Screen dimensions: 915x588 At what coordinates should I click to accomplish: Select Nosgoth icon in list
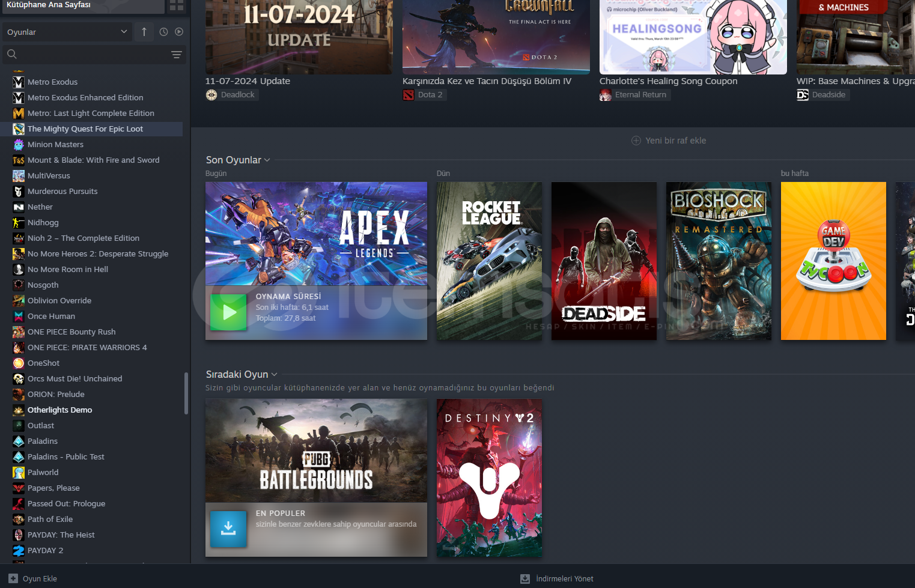click(x=19, y=285)
